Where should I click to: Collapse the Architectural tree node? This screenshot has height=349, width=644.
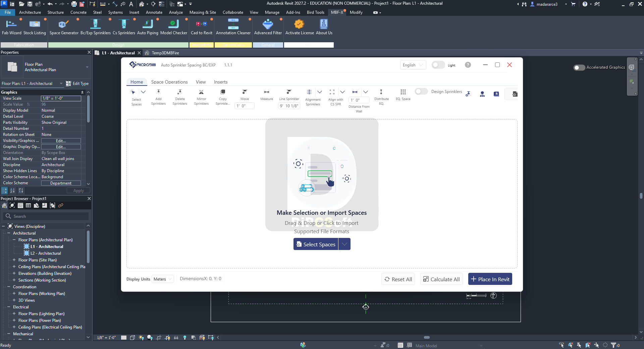click(x=9, y=233)
